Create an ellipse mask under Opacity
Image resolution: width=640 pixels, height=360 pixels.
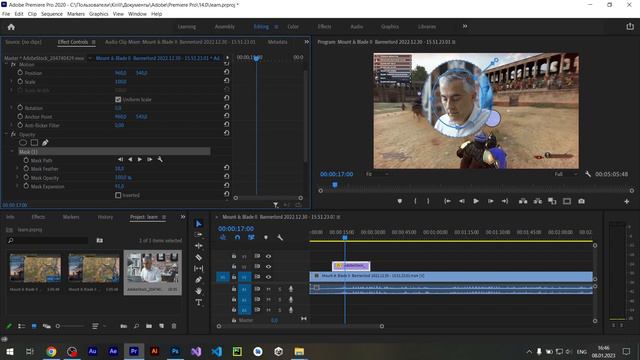tap(23, 142)
